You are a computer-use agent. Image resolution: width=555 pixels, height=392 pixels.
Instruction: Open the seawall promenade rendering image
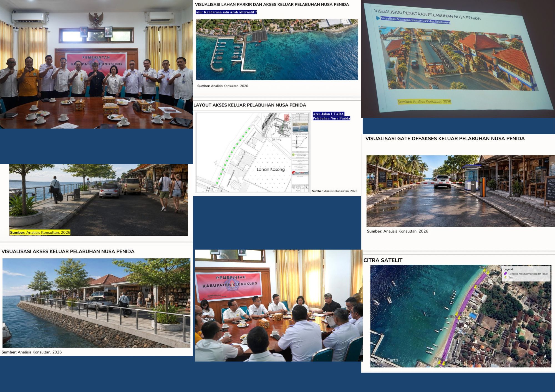click(96, 303)
